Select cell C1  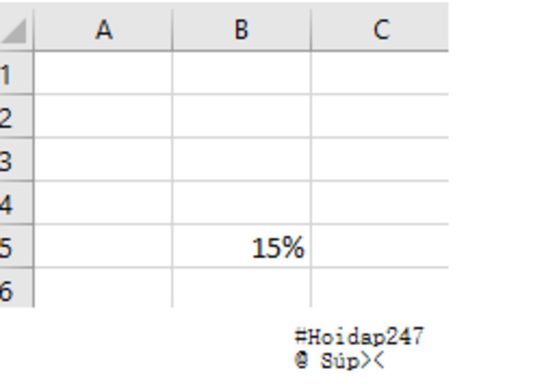click(380, 74)
